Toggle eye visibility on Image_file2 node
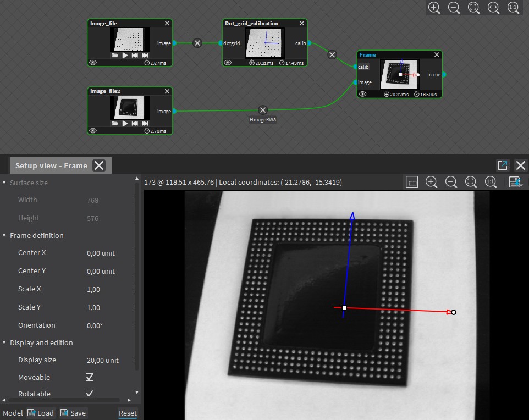Viewport: 529px width, 420px height. click(93, 131)
